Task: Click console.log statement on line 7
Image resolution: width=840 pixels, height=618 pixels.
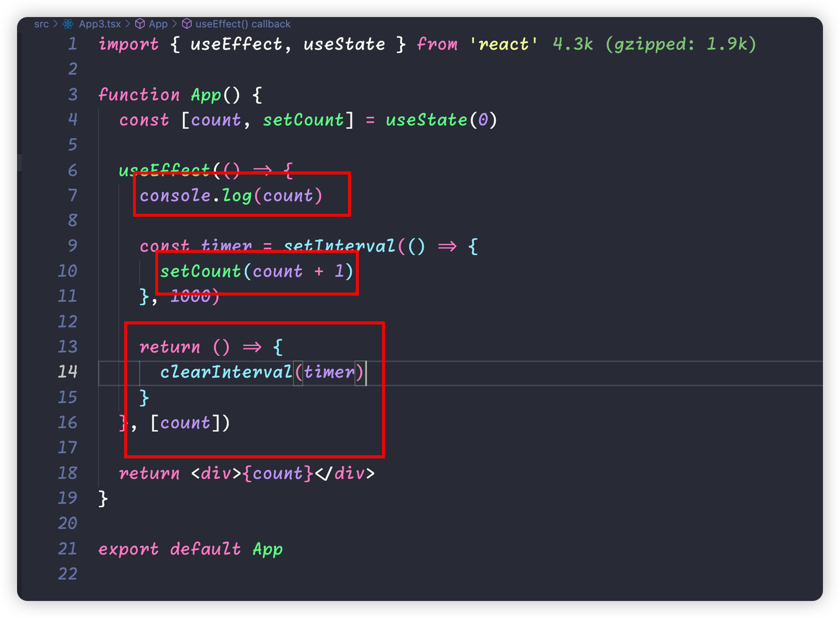Action: [x=231, y=196]
